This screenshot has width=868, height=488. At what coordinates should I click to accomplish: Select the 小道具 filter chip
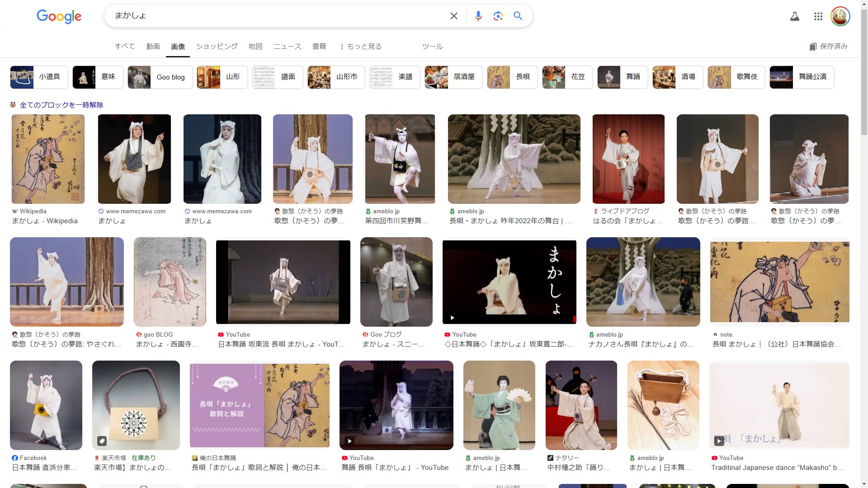click(39, 77)
